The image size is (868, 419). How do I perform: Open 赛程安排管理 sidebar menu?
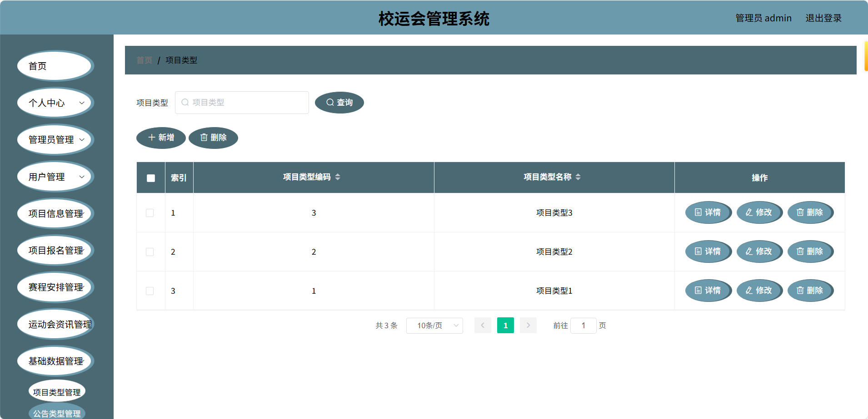55,287
